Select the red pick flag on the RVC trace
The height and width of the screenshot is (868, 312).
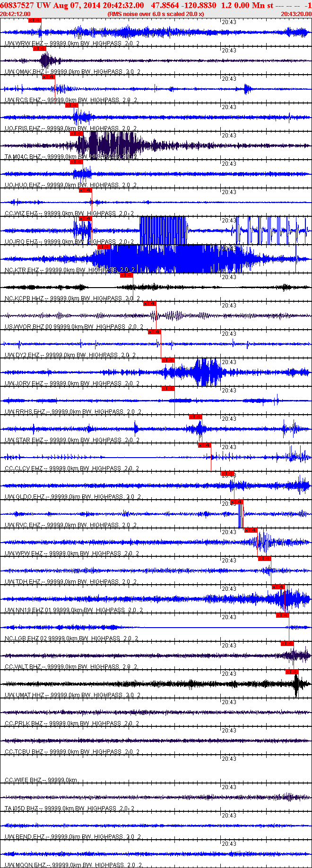pyautogui.click(x=237, y=502)
